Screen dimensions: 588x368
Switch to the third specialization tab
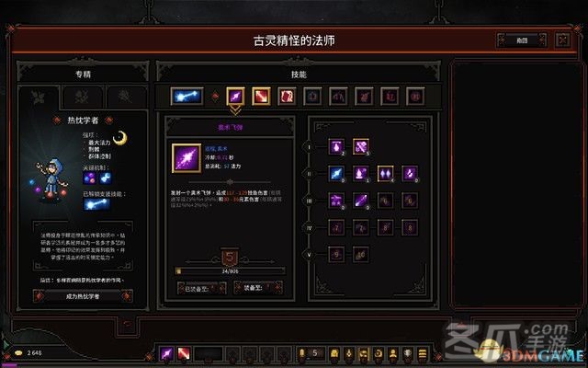(x=126, y=97)
